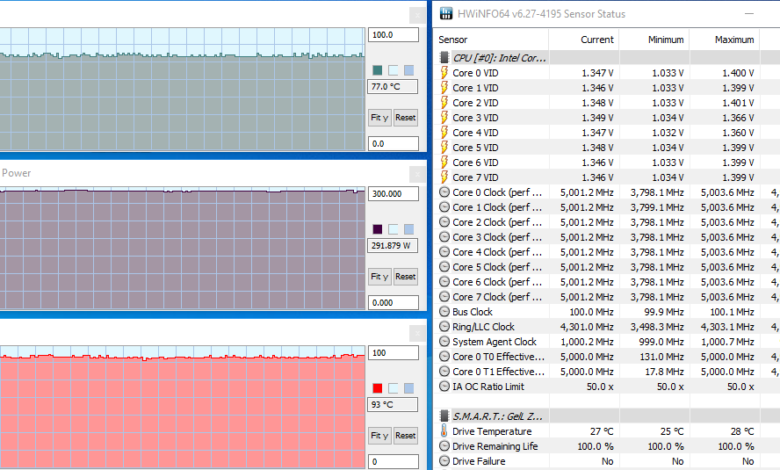Screen dimensions: 780x470
Task: Click the clock icon beside System Agent Clock
Action: 444,341
